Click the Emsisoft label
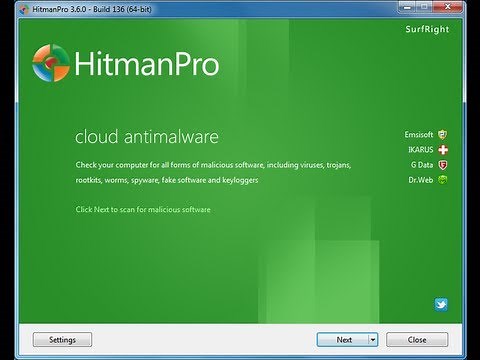The width and height of the screenshot is (480, 360). point(419,135)
